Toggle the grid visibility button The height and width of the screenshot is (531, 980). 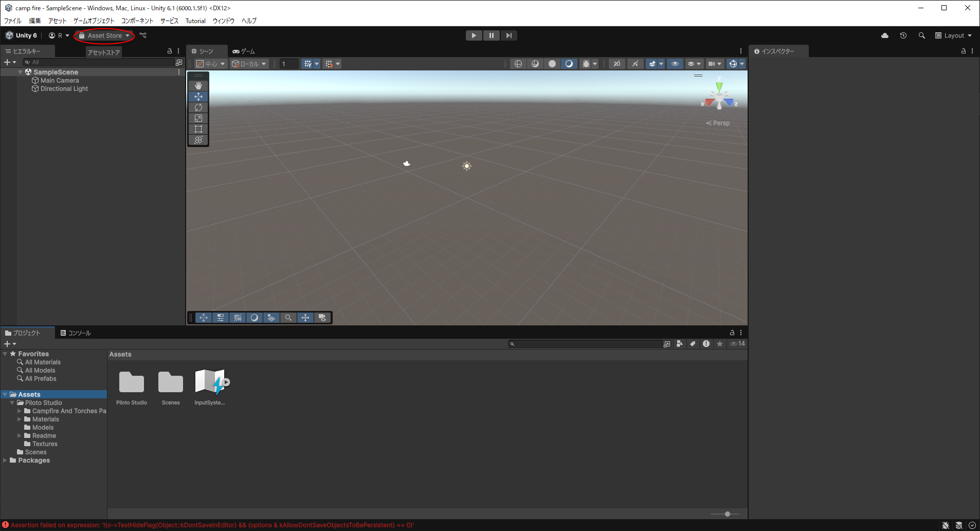[x=307, y=64]
